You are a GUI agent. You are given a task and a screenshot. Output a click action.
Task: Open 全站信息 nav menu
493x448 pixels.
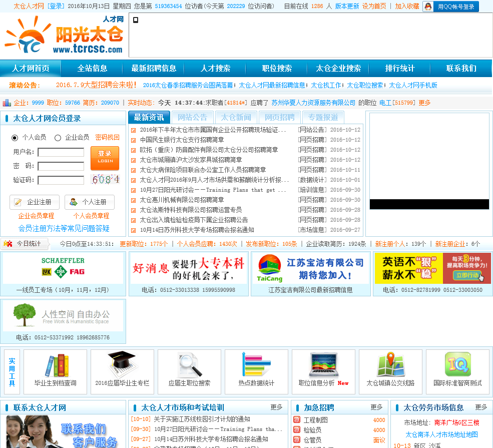point(92,68)
